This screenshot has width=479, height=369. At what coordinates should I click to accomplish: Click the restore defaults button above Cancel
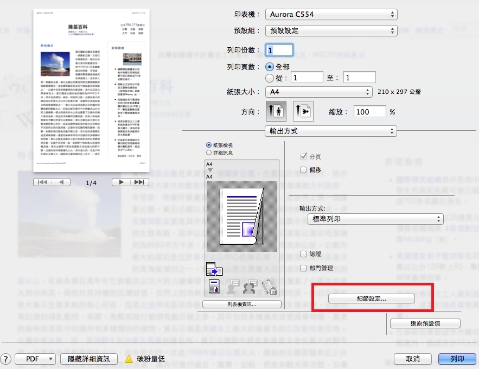(x=425, y=323)
